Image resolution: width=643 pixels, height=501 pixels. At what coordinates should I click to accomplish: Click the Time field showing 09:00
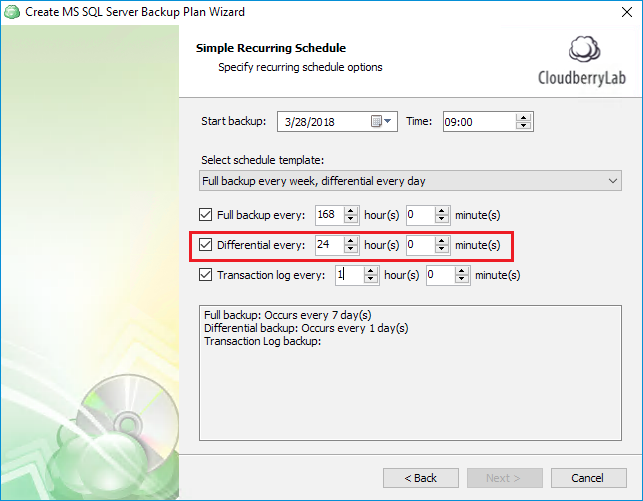479,122
